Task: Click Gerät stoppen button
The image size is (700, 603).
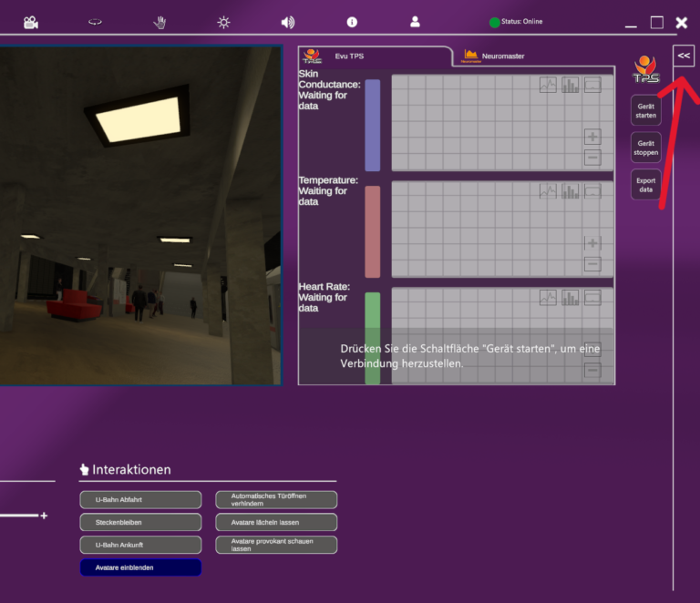Action: tap(646, 148)
